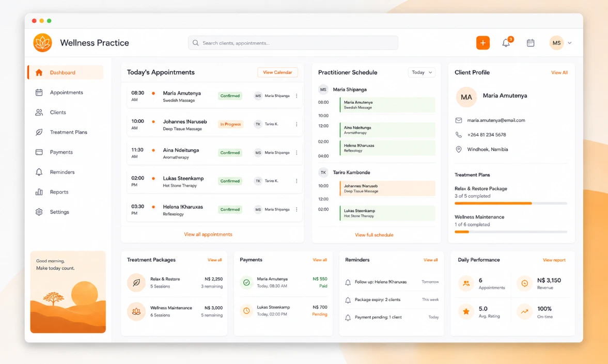Click the location pin icon
Image resolution: width=608 pixels, height=364 pixels.
pos(458,149)
